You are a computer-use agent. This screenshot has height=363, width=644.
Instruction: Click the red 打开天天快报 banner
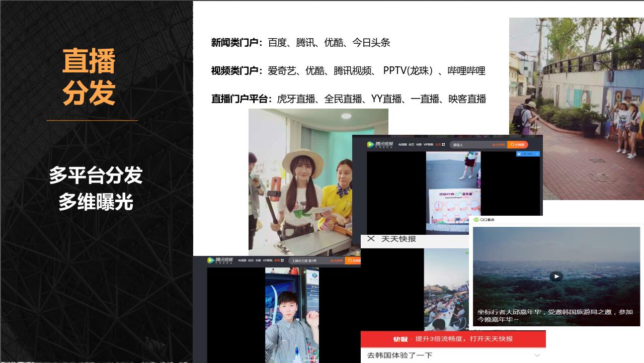453,339
